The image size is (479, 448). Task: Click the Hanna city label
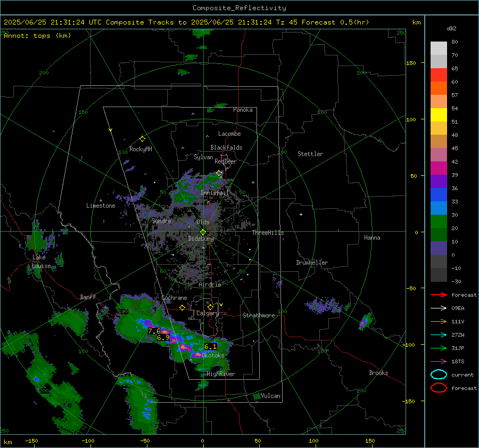[x=372, y=238]
